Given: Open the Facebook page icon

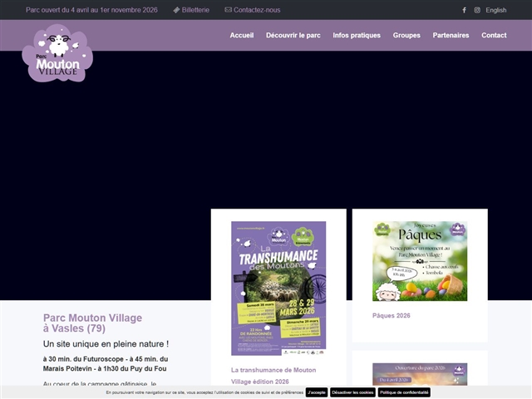Looking at the screenshot, I should coord(464,10).
